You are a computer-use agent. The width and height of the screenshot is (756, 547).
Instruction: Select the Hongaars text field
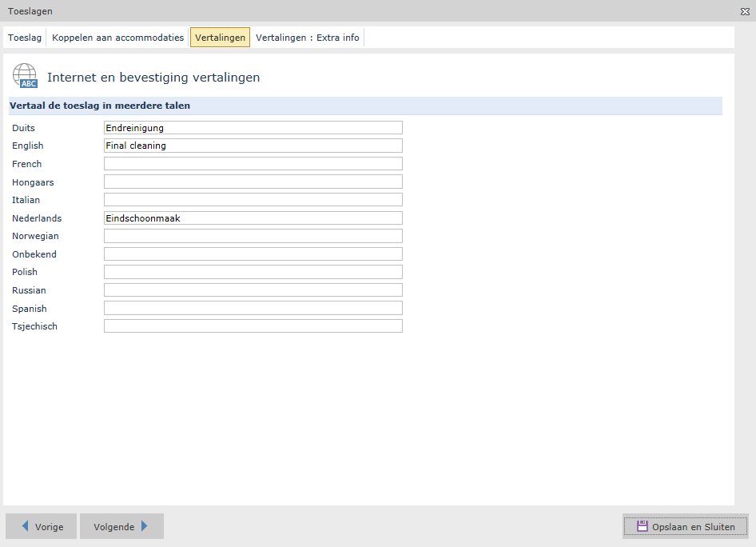click(253, 182)
